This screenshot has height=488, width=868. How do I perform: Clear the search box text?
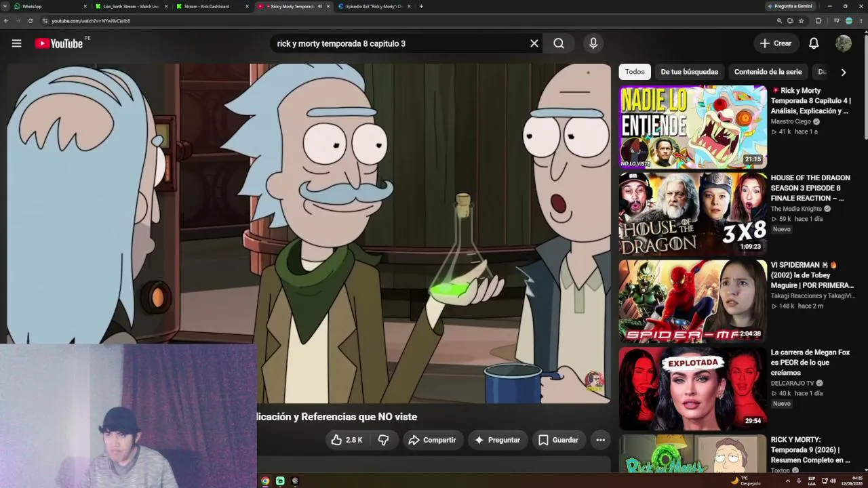(x=534, y=43)
